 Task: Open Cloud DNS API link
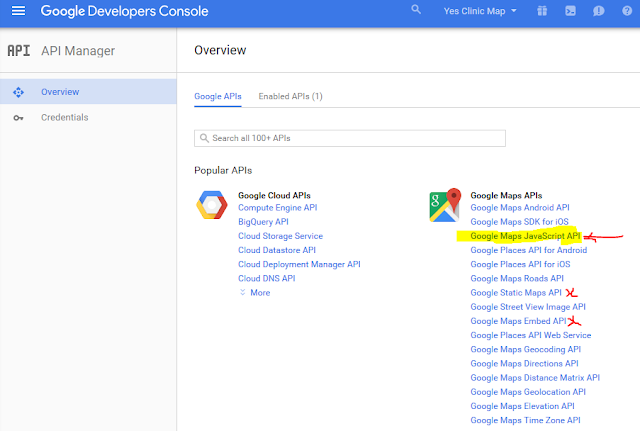click(x=267, y=278)
